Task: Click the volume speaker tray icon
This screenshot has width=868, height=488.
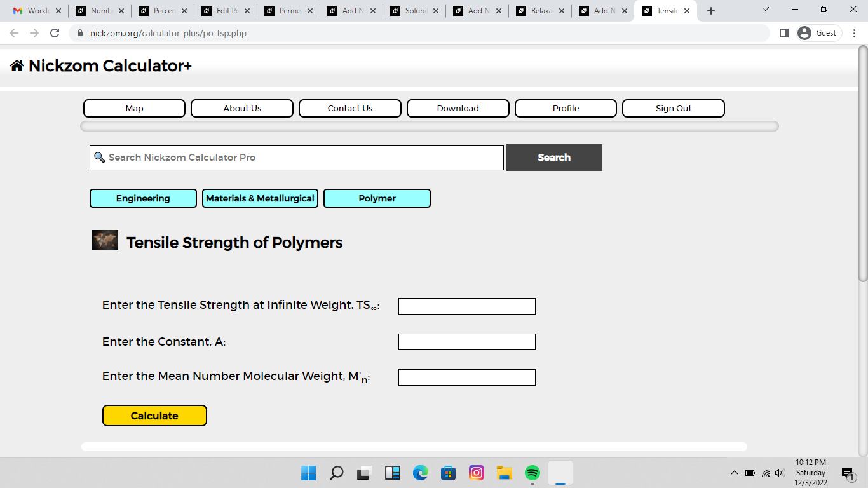Action: 780,473
